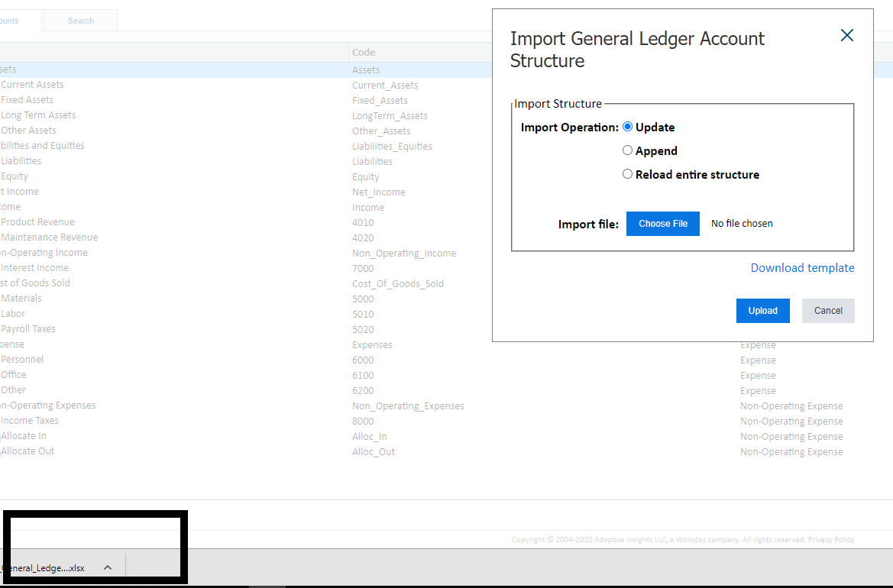Select the Net Income account
This screenshot has height=588, width=893.
(x=20, y=191)
